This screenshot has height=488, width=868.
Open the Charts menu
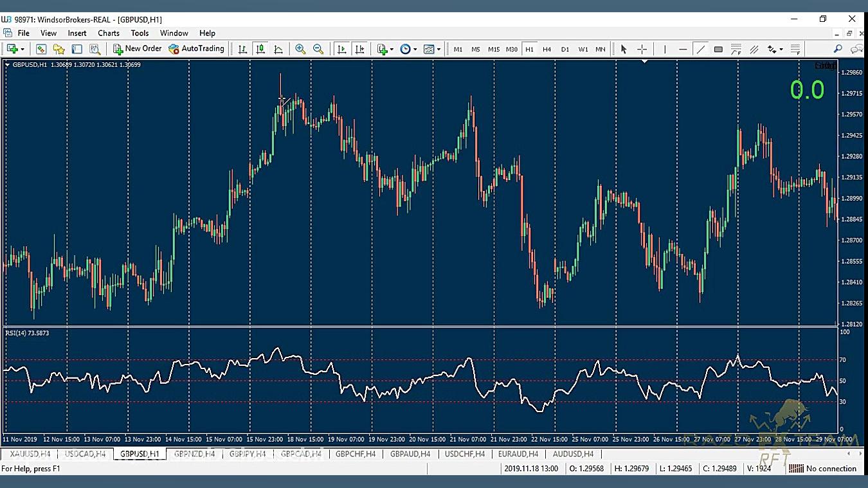point(109,33)
